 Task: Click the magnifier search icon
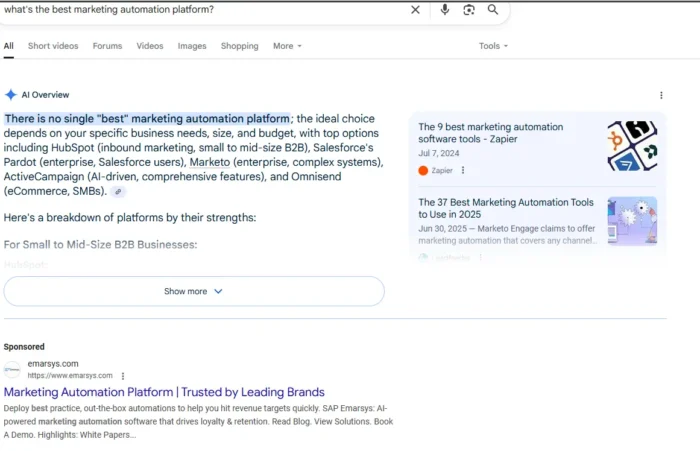[493, 10]
